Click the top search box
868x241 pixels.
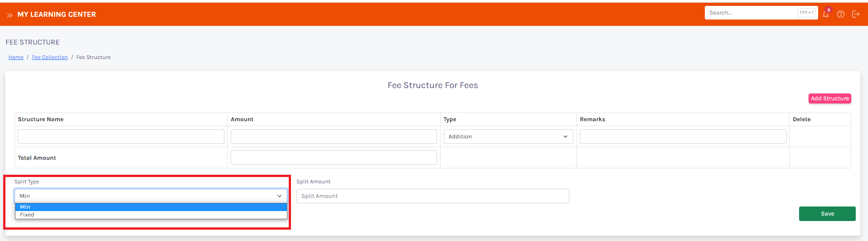click(751, 13)
